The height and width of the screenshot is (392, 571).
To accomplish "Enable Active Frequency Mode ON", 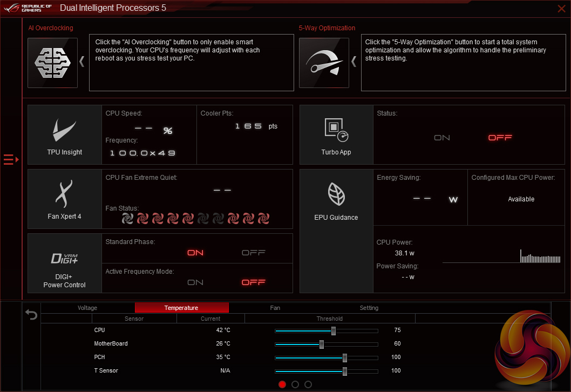I will 195,282.
